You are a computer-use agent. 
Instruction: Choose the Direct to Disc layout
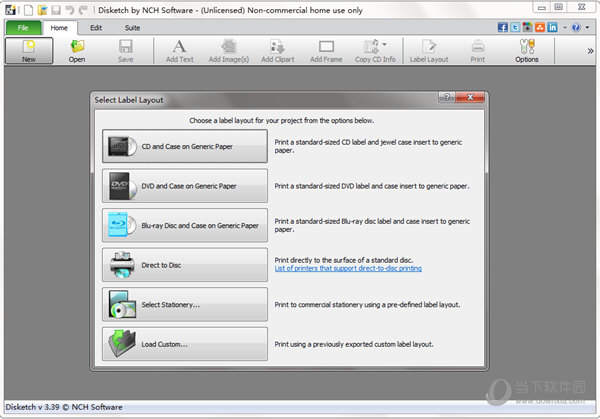pyautogui.click(x=185, y=265)
